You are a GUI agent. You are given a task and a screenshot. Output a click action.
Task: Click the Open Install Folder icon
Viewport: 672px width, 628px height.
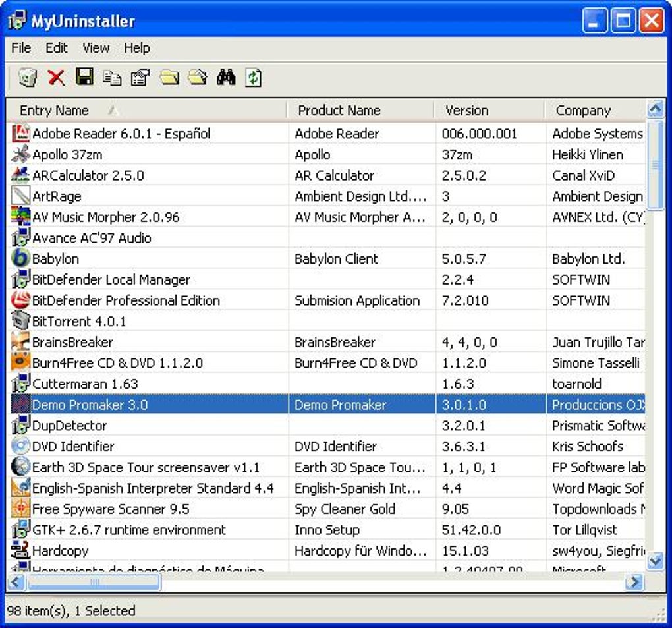coord(169,78)
